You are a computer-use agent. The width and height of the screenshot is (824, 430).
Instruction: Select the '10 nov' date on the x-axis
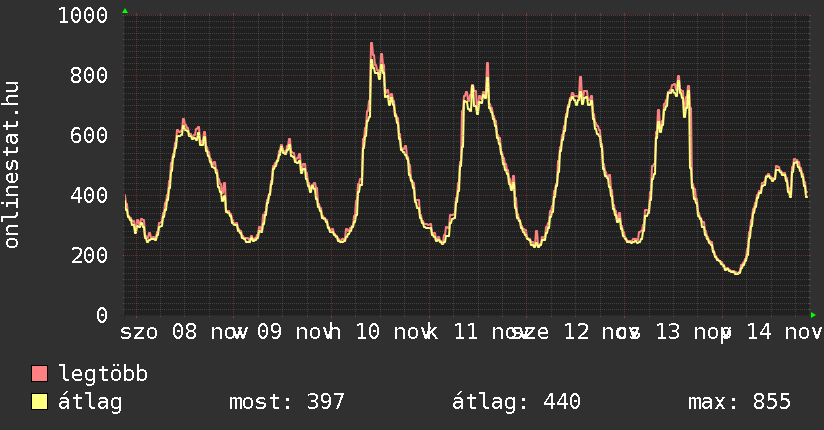click(395, 331)
